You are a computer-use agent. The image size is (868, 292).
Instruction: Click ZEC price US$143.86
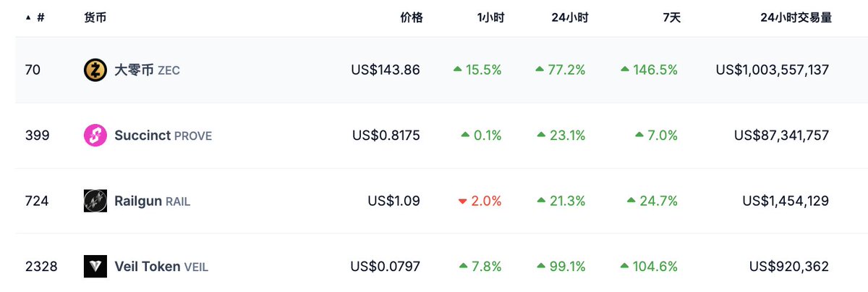point(385,70)
